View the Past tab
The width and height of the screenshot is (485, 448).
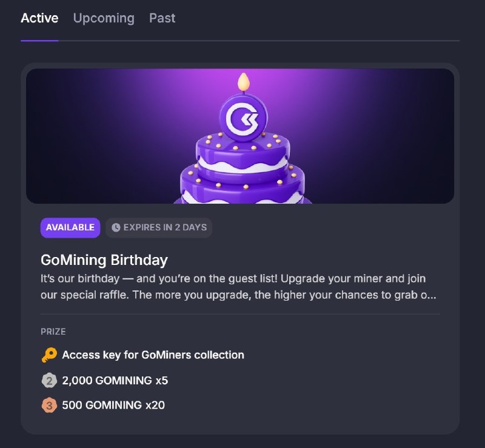[x=162, y=18]
